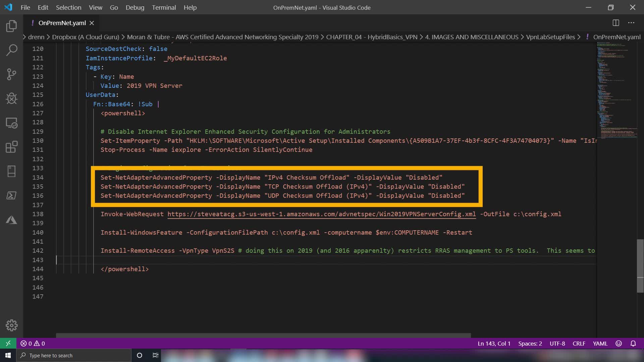The image size is (644, 362).
Task: Change language mode from YAML
Action: click(x=600, y=344)
